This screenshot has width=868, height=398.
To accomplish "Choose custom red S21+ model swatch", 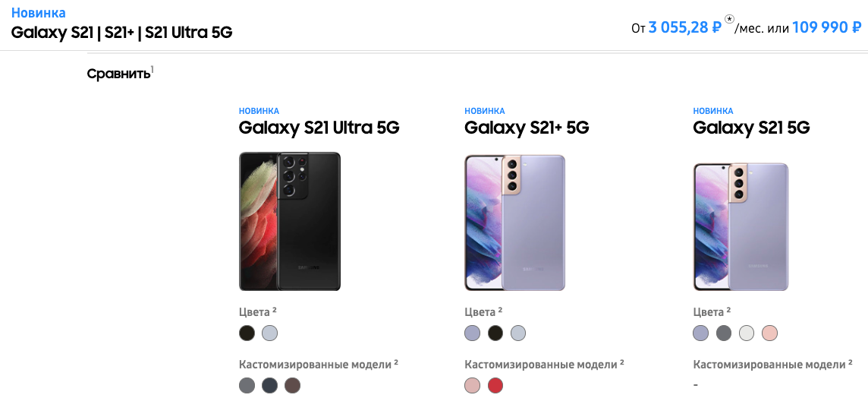I will pos(495,386).
